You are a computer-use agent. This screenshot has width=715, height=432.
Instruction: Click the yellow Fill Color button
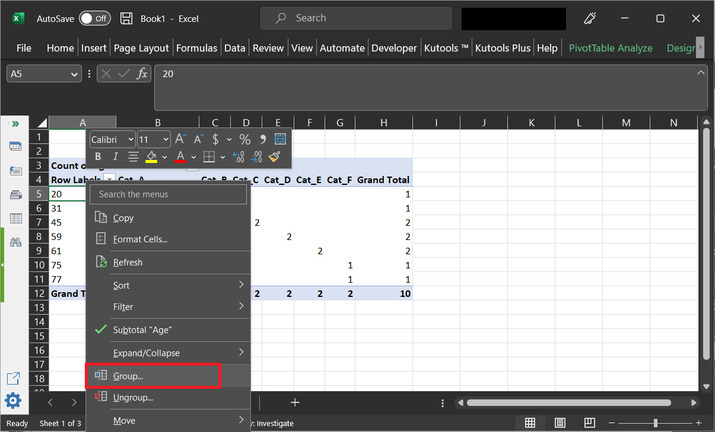(x=151, y=157)
